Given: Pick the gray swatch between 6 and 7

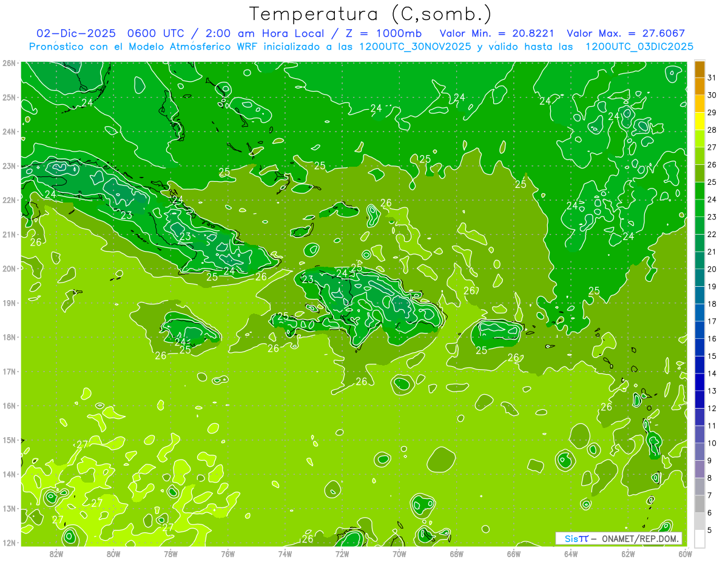Looking at the screenshot, I should point(699,504).
